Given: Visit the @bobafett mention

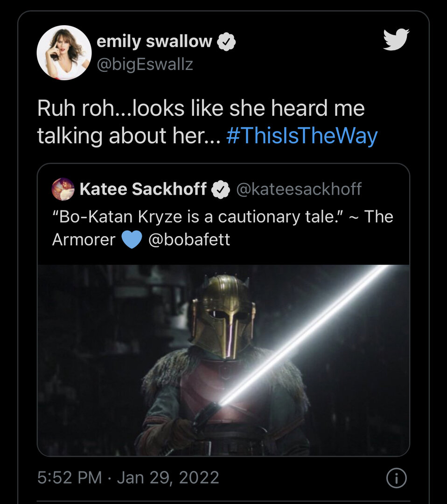Looking at the screenshot, I should coord(189,240).
